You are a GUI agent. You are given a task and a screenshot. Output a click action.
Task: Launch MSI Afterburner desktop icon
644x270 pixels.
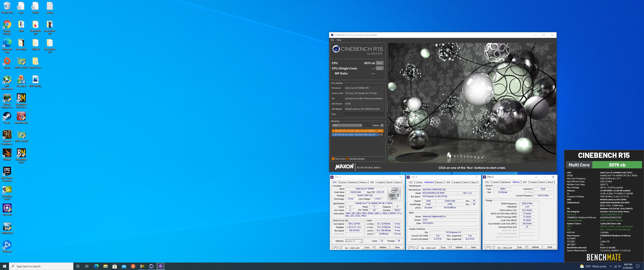pos(7,83)
